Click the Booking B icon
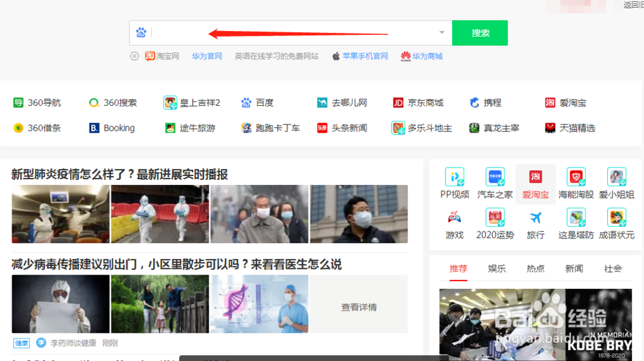This screenshot has height=361, width=644. coord(94,128)
